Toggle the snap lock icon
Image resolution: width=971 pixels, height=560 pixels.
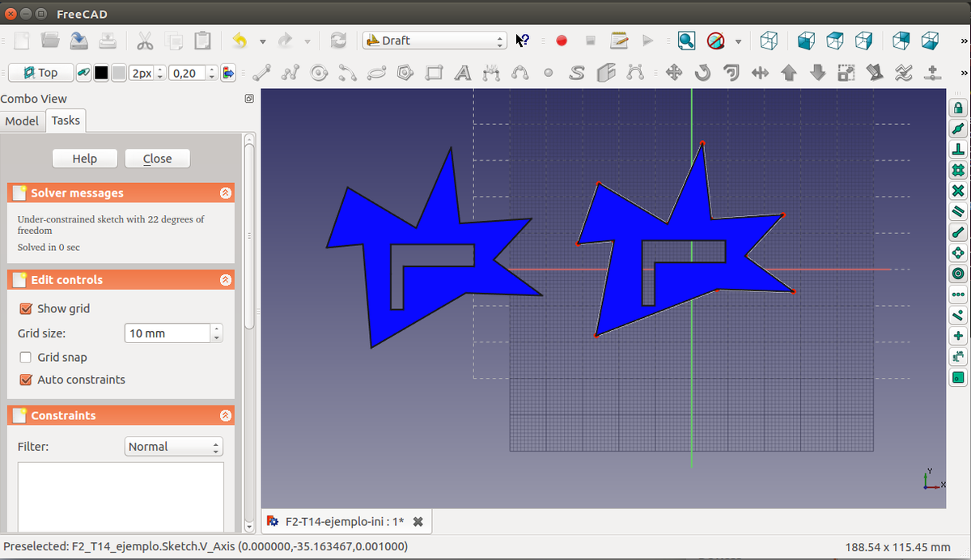tap(958, 108)
